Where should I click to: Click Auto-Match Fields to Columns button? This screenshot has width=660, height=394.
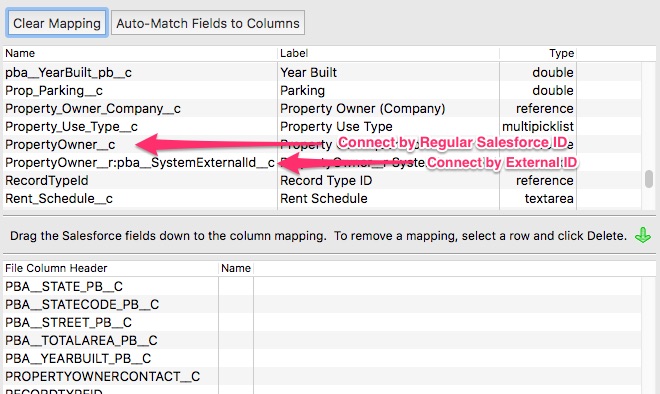[x=208, y=23]
